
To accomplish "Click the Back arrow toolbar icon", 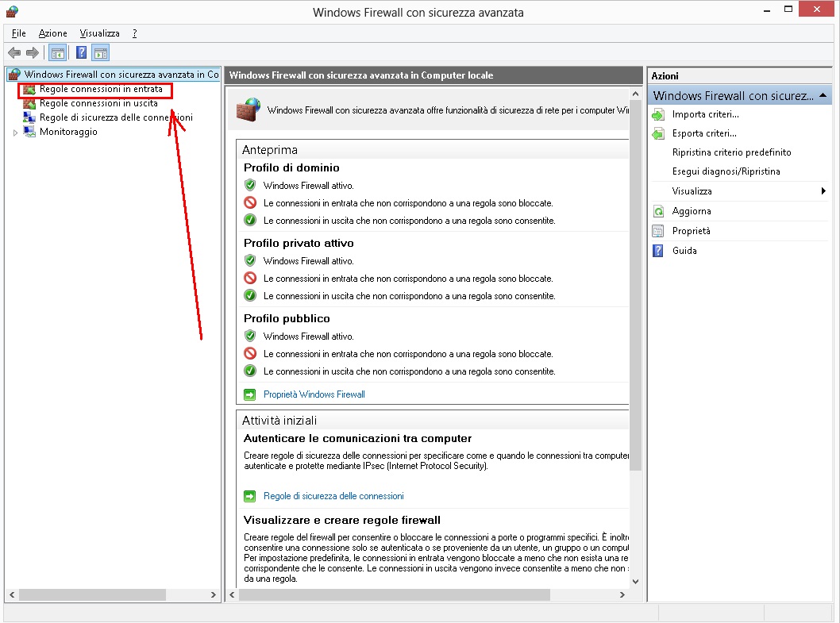I will point(13,53).
